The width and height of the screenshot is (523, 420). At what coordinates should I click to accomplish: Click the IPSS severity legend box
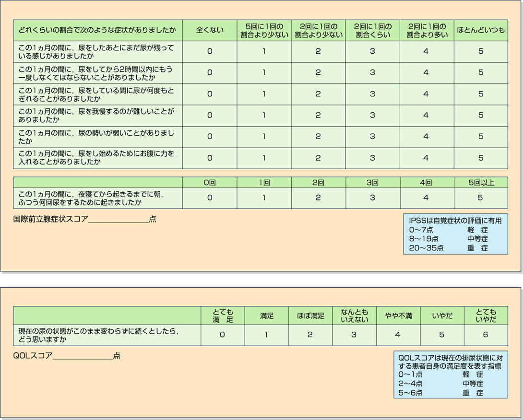(x=455, y=234)
